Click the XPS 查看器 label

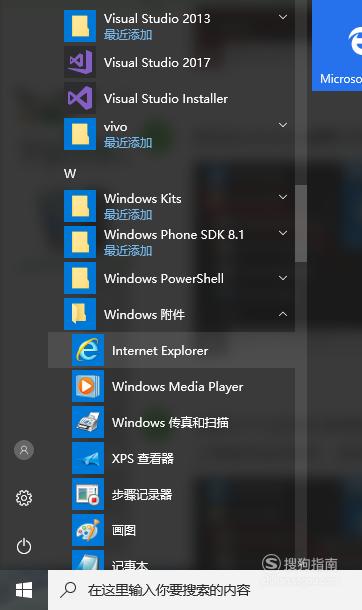coord(143,458)
